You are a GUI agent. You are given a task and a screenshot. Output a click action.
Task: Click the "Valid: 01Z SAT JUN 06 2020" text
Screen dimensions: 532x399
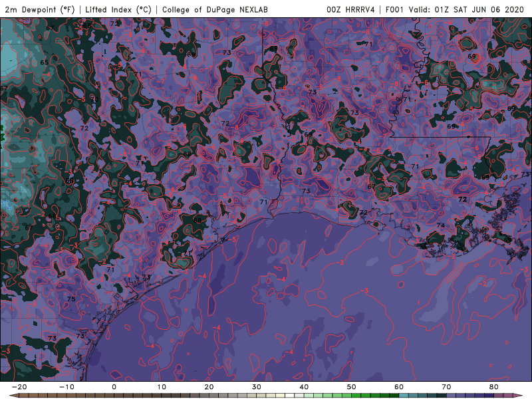pyautogui.click(x=466, y=9)
